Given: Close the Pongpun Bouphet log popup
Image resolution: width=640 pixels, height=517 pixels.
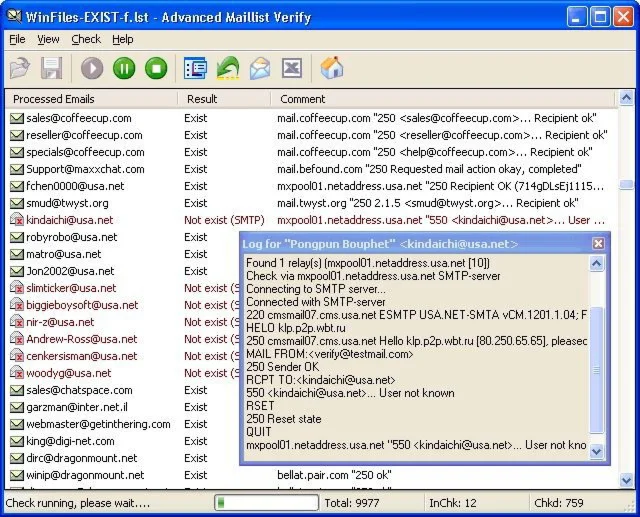Looking at the screenshot, I should pyautogui.click(x=598, y=243).
